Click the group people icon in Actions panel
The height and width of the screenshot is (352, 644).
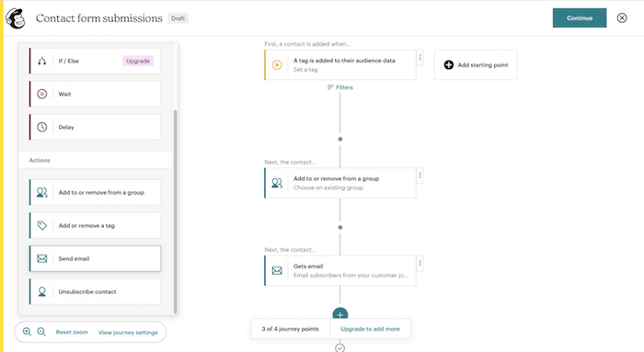coord(42,192)
